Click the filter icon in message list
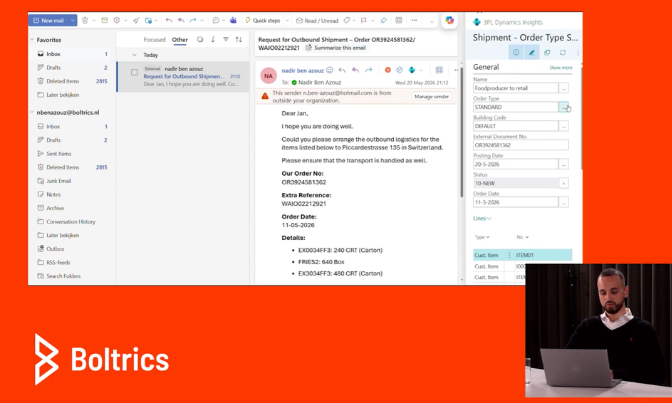Image resolution: width=672 pixels, height=403 pixels. 225,39
